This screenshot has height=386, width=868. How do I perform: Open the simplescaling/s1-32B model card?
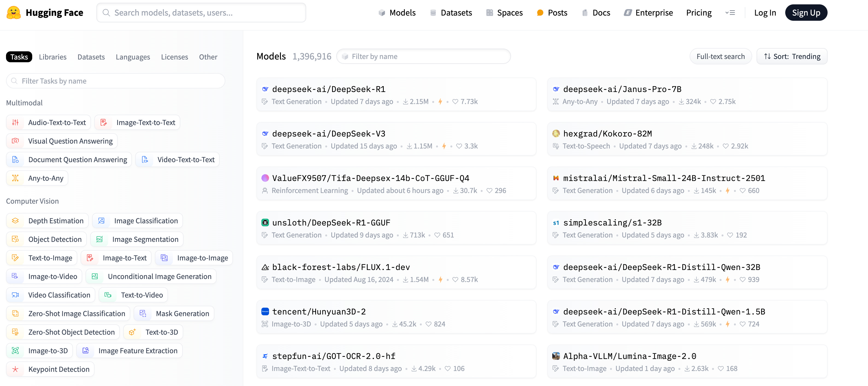point(687,228)
